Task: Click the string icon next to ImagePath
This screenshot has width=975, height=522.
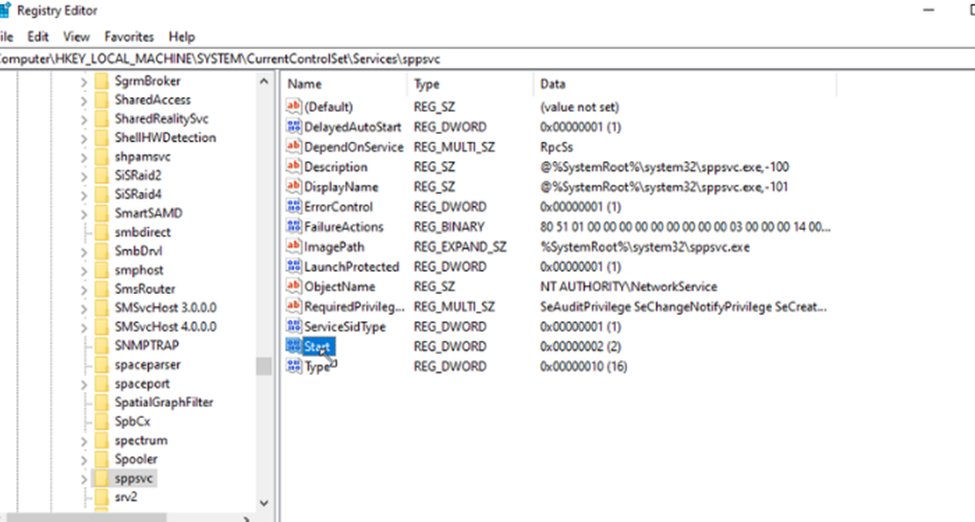Action: tap(293, 247)
